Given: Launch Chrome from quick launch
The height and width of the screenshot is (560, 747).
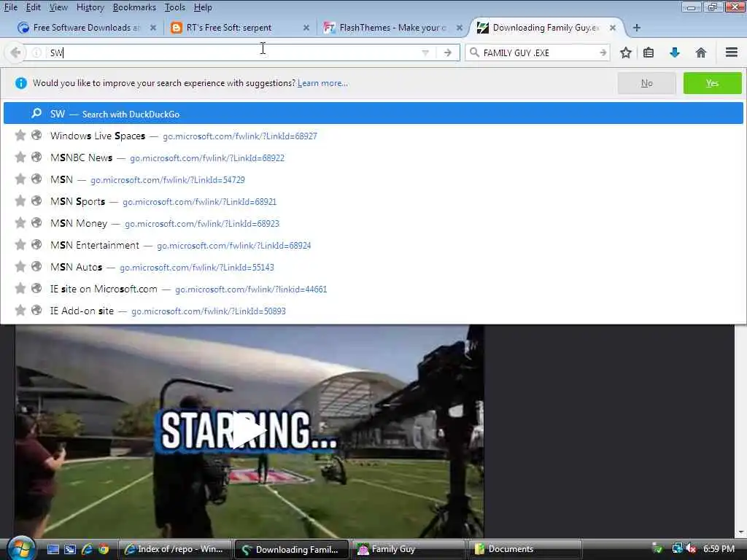Looking at the screenshot, I should pyautogui.click(x=103, y=549).
